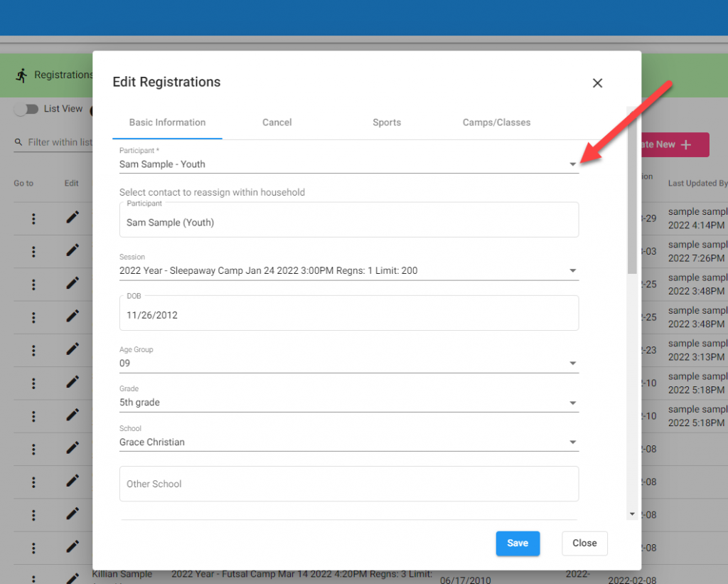Toggle the List View switch
The width and height of the screenshot is (728, 584).
(26, 109)
